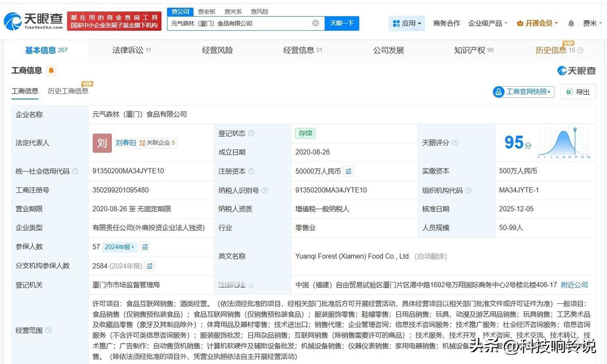The image size is (607, 364).
Task: Click the 存续 registration status tag
Action: (305, 134)
